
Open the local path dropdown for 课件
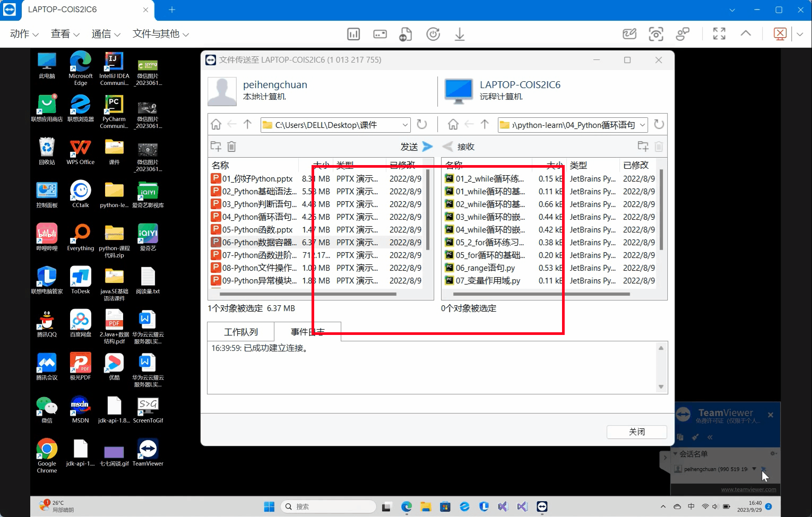click(404, 124)
